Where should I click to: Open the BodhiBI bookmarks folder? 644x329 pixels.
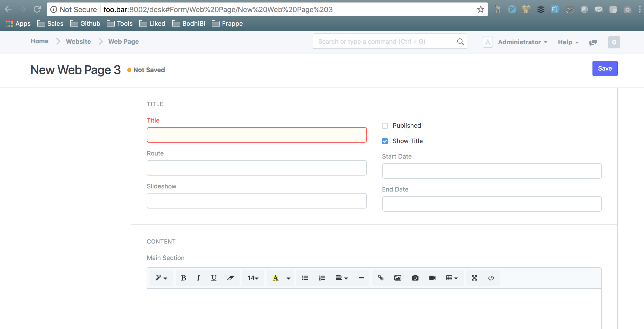[x=189, y=24]
